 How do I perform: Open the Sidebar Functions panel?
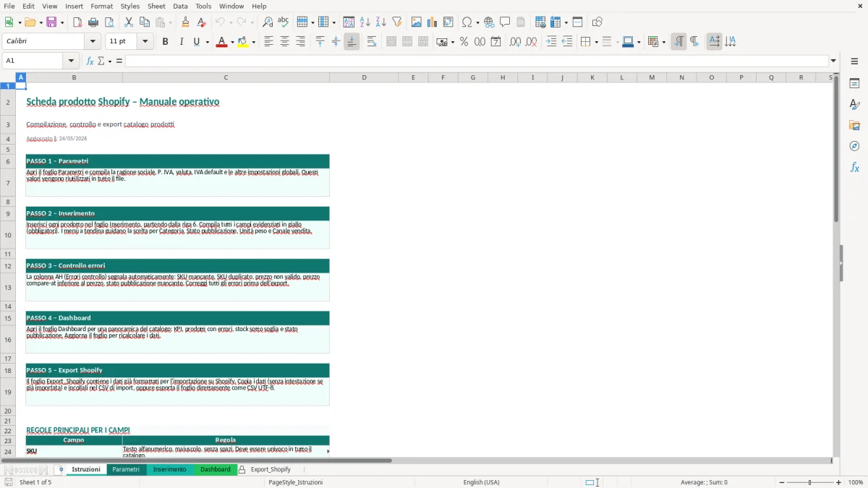click(854, 167)
